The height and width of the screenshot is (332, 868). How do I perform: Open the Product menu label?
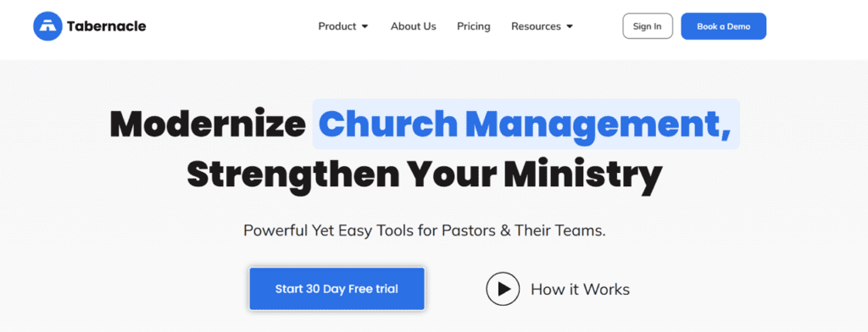(337, 26)
